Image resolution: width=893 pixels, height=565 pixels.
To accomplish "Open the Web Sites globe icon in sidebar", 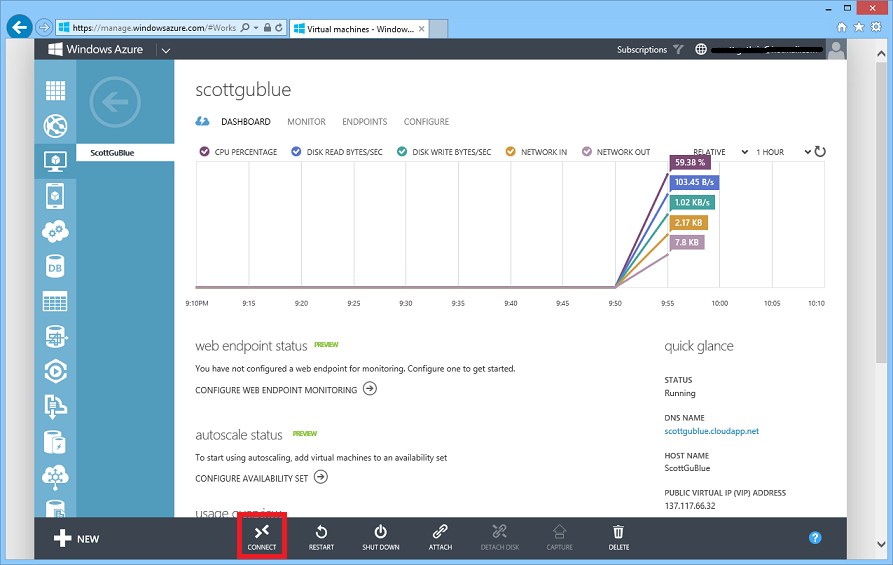I will (55, 126).
